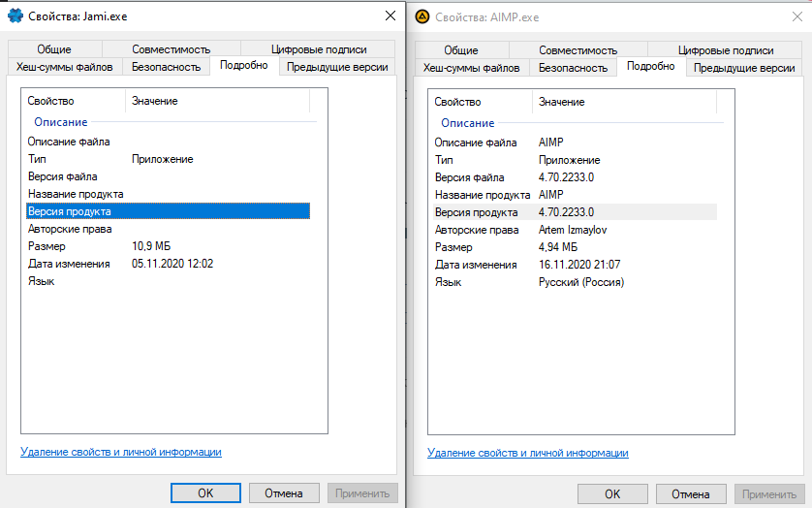Open Общие tab in AIMP.exe window
812x508 pixels.
(x=461, y=50)
